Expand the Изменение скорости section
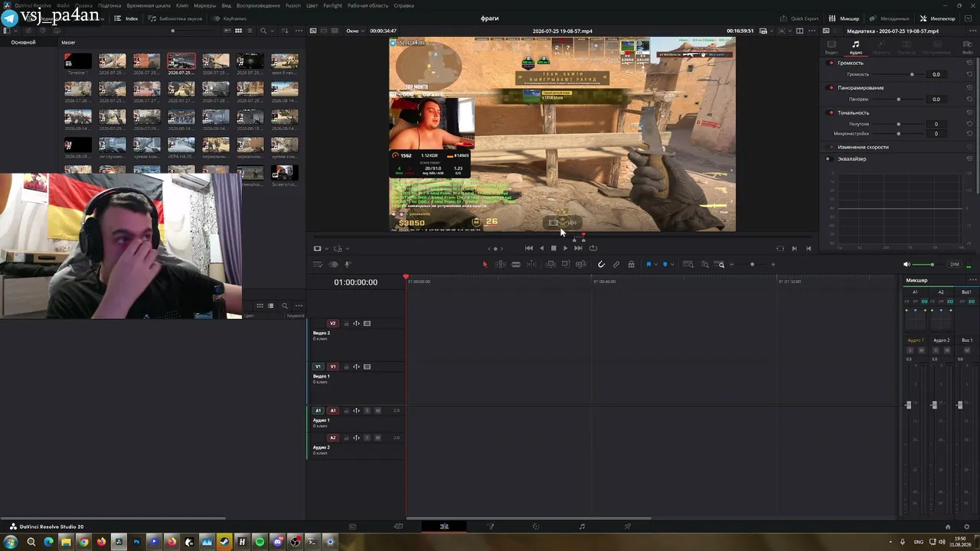This screenshot has width=980, height=551. pyautogui.click(x=863, y=147)
